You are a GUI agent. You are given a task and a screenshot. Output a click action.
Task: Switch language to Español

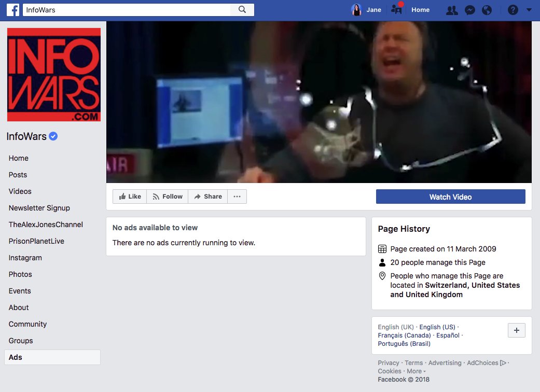tap(448, 335)
